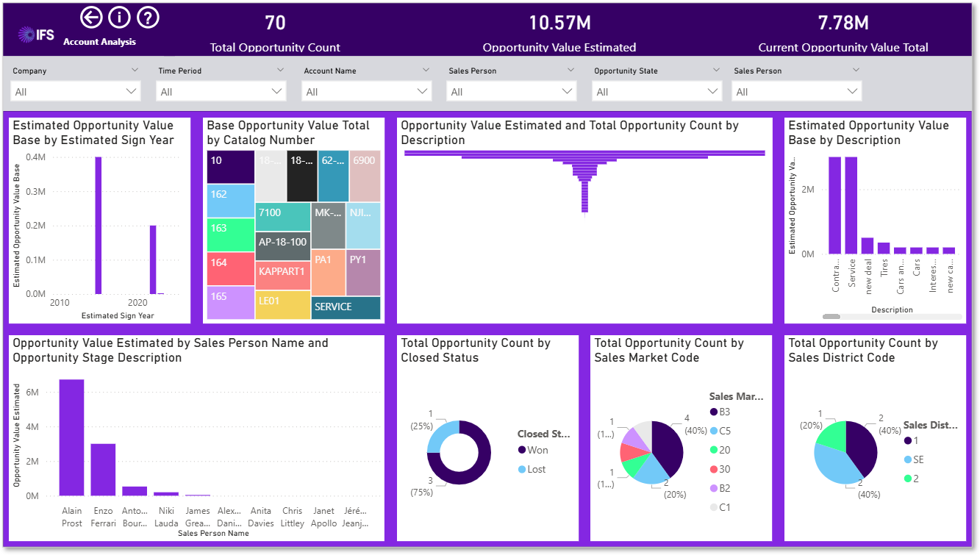This screenshot has width=980, height=555.
Task: Select the SE sales district legend item
Action: point(914,459)
